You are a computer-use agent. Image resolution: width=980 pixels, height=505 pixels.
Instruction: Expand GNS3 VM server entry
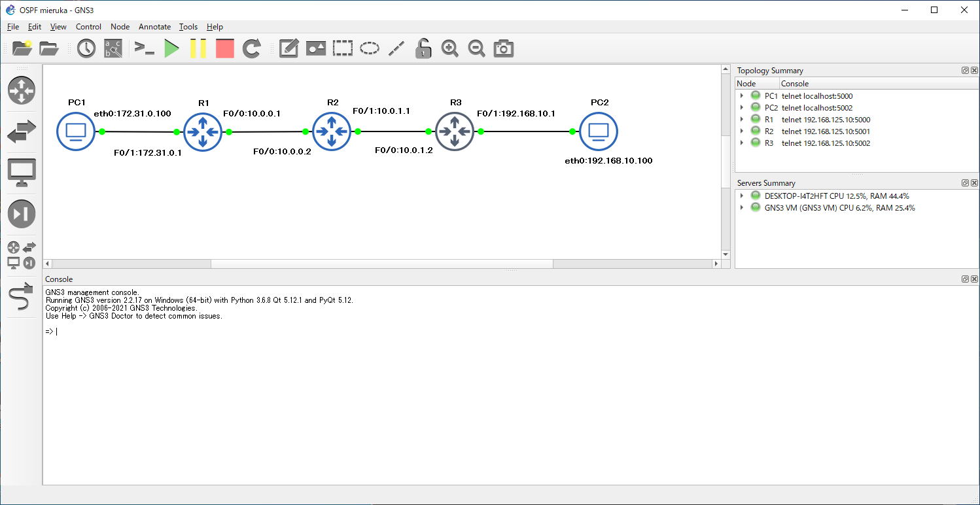tap(742, 208)
